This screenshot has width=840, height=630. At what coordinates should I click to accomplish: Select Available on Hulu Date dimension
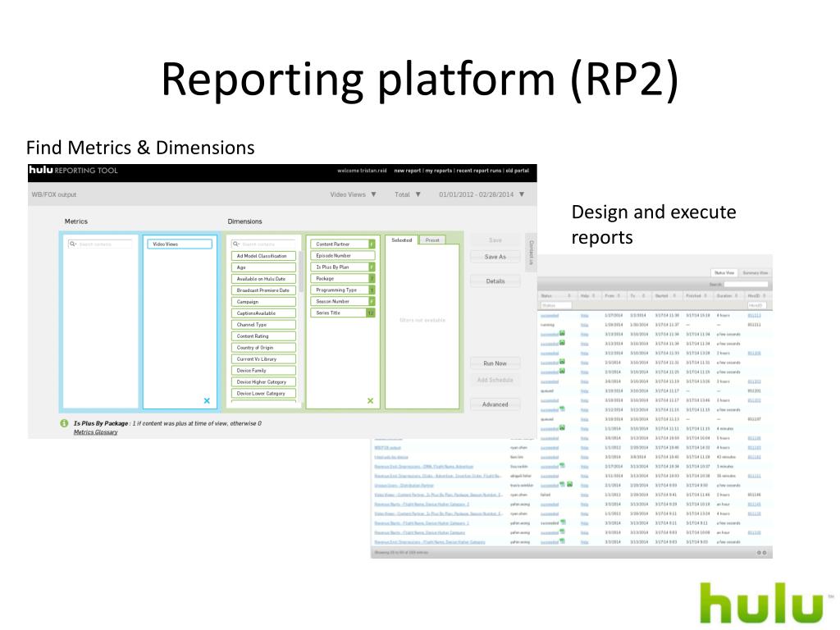pyautogui.click(x=263, y=279)
